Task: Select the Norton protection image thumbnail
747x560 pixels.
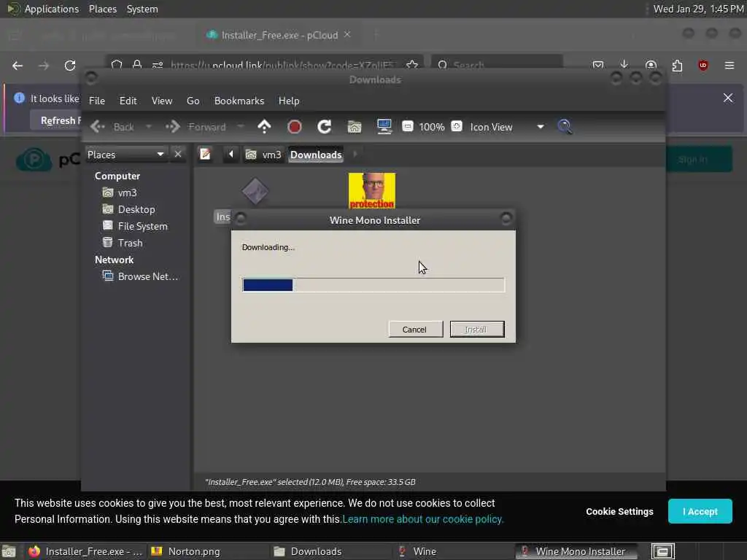Action: [x=371, y=190]
